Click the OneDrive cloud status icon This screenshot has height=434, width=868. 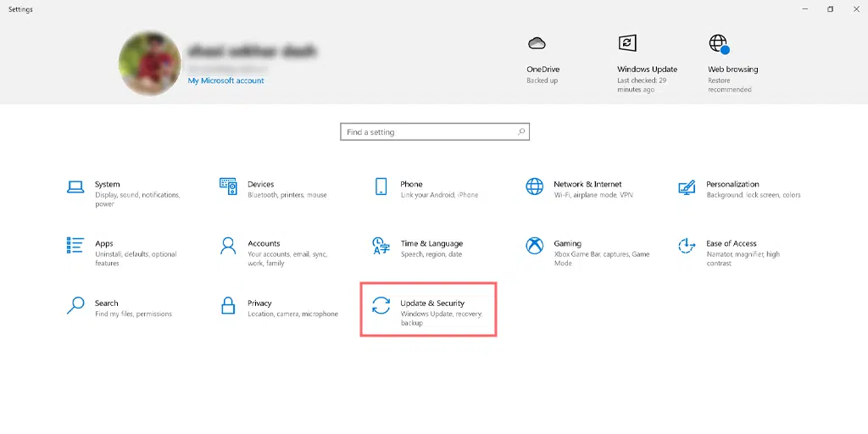coord(536,44)
